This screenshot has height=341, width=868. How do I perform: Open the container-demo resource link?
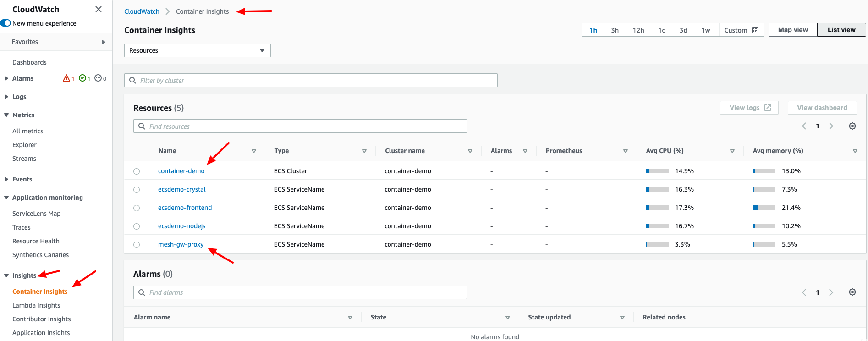pyautogui.click(x=181, y=171)
